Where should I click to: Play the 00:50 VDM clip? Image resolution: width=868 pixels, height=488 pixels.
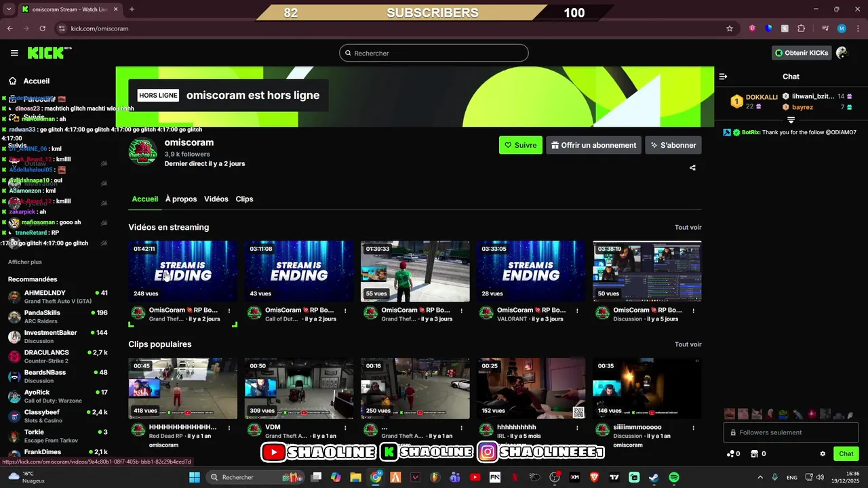click(x=299, y=388)
